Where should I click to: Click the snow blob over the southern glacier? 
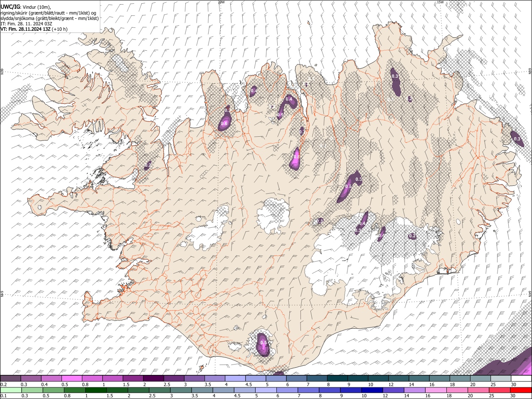click(263, 344)
